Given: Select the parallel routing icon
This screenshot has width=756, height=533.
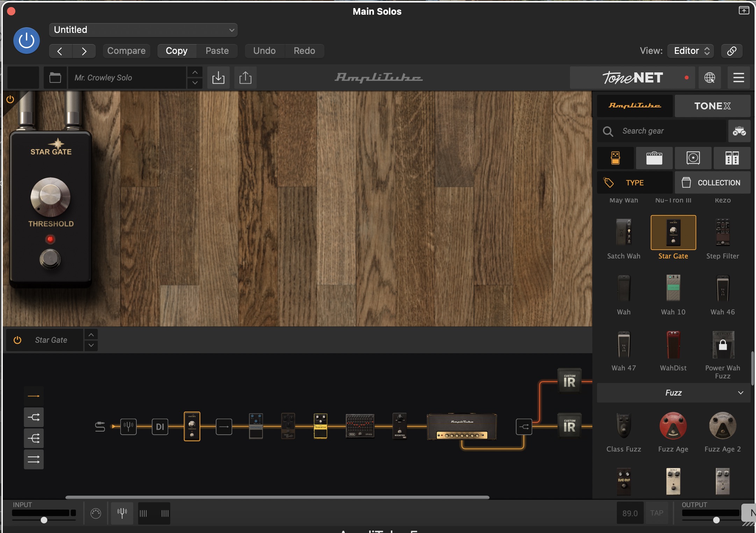Looking at the screenshot, I should [34, 459].
